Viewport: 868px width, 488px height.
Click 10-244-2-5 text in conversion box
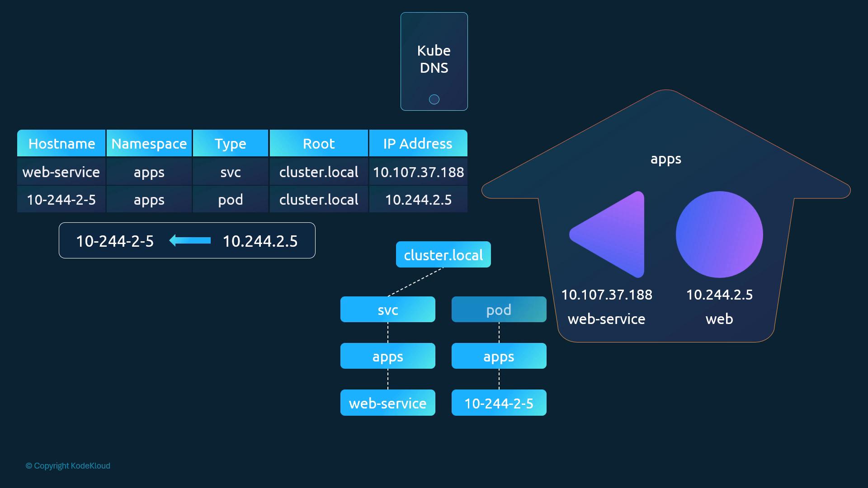pos(115,241)
